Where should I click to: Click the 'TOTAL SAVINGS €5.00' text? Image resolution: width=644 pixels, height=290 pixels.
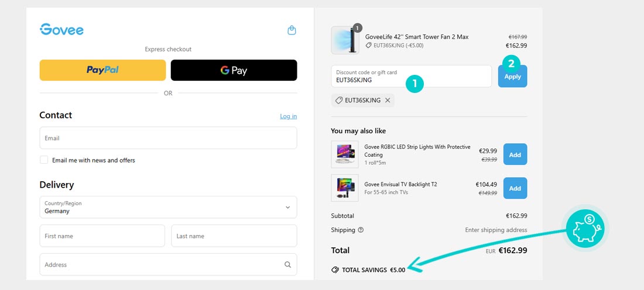click(374, 270)
